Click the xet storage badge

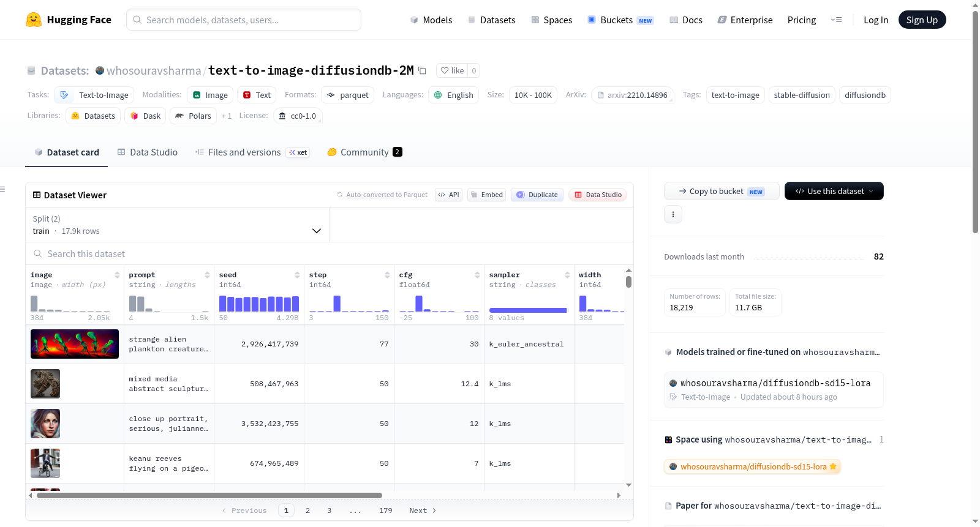tap(298, 152)
